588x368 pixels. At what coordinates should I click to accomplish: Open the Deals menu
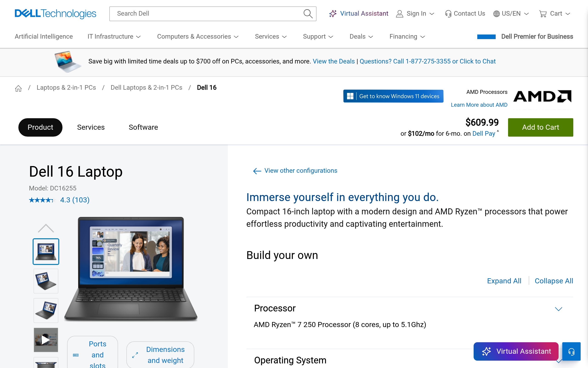(361, 37)
